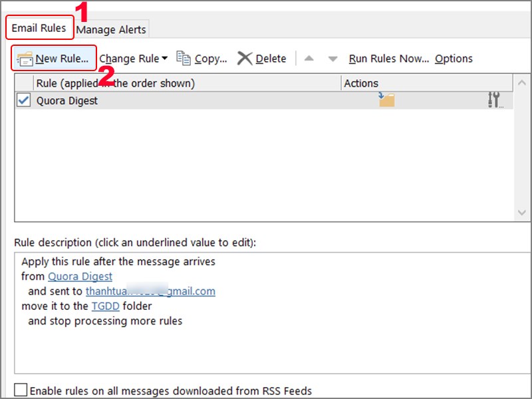532x399 pixels.
Task: Click the move-to-folder action icon
Action: (x=386, y=100)
